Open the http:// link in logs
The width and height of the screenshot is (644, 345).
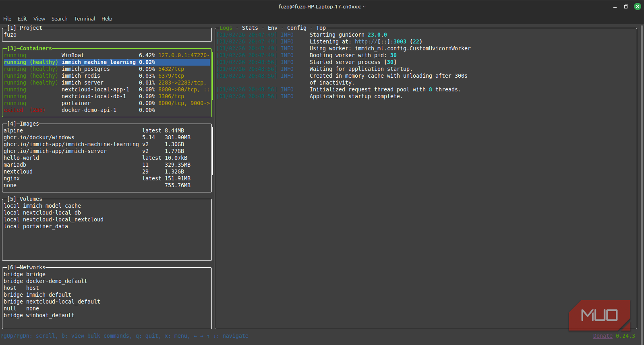coord(366,41)
